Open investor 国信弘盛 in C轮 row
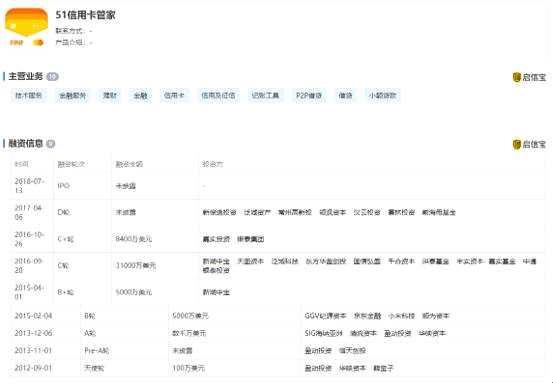 click(367, 261)
